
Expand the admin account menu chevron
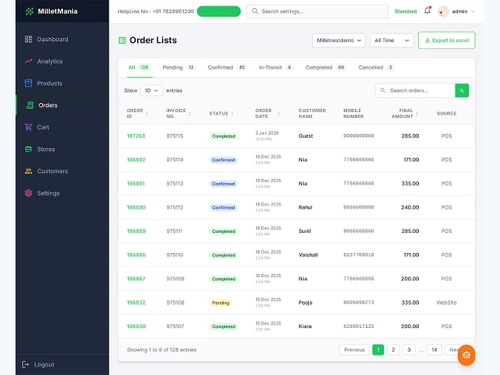(473, 11)
